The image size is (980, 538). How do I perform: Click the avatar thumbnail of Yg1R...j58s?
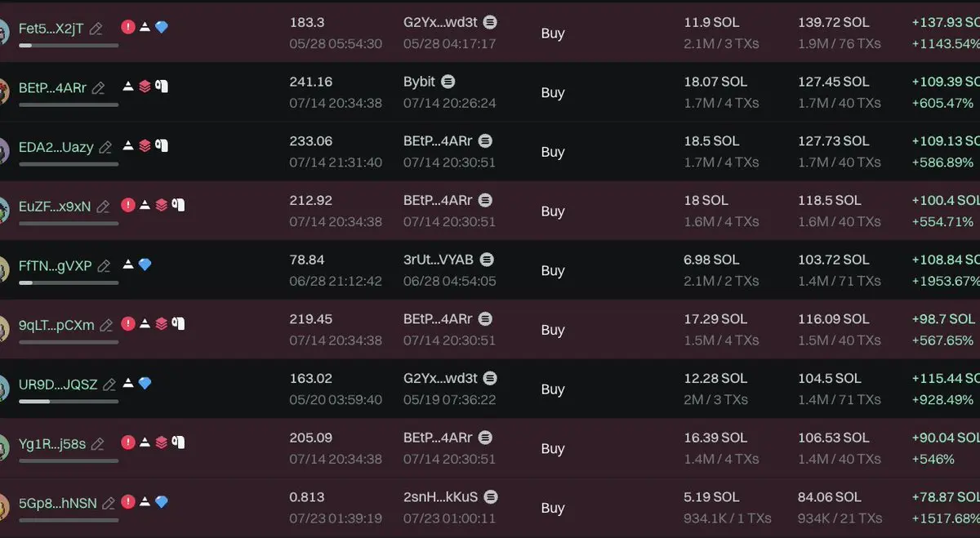(3, 447)
